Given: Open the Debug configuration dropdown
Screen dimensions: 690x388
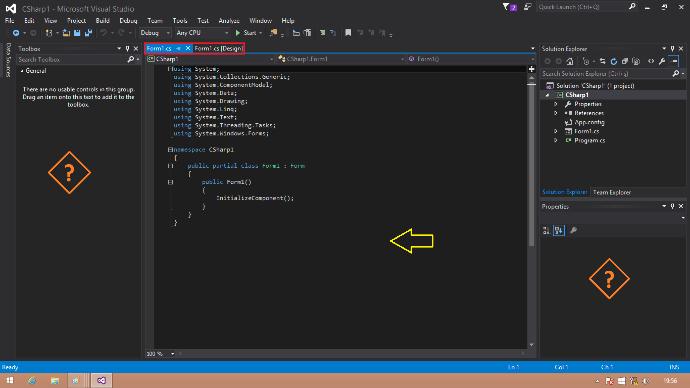Looking at the screenshot, I should click(x=154, y=33).
